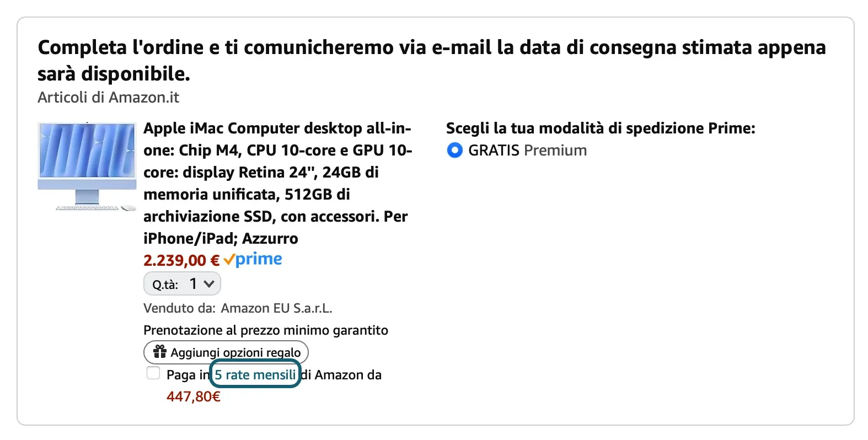Click the Prenotazione al prezzo minimo text
This screenshot has height=440, width=868.
(x=266, y=330)
